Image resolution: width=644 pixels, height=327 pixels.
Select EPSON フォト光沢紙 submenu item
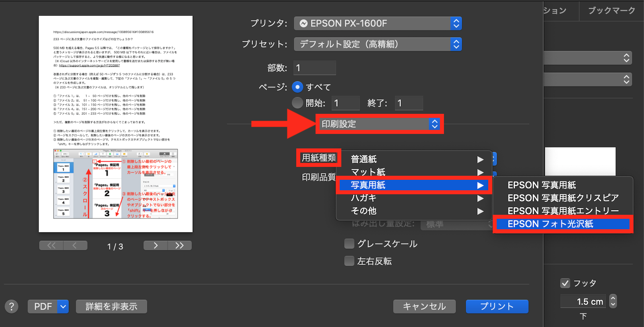click(x=563, y=224)
